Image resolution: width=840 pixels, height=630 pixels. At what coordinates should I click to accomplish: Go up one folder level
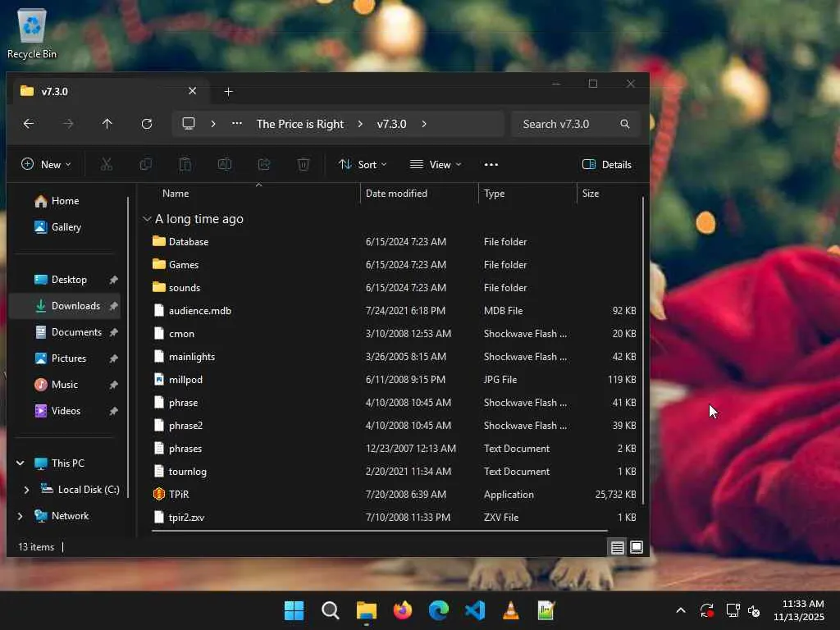click(107, 124)
